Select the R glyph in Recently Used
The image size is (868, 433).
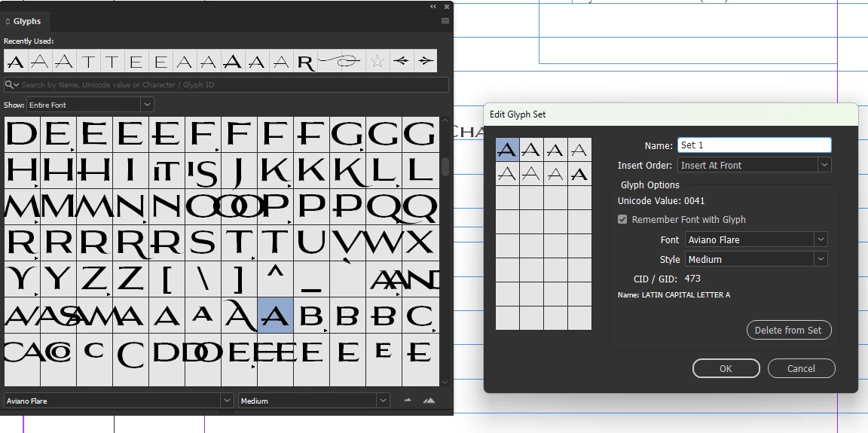306,61
